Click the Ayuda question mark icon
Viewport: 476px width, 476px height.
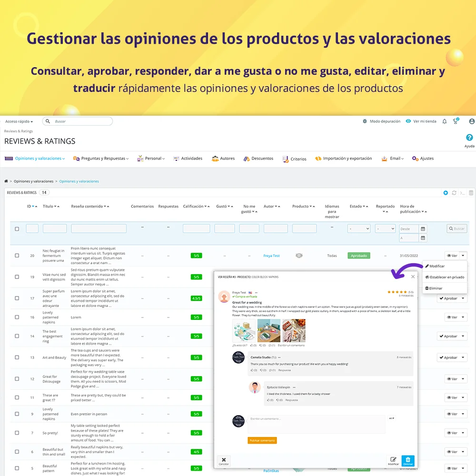pyautogui.click(x=469, y=137)
